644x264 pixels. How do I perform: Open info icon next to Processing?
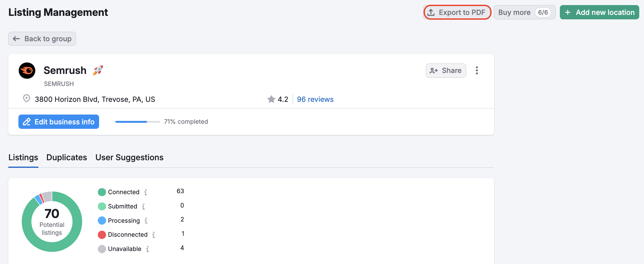coord(146,221)
